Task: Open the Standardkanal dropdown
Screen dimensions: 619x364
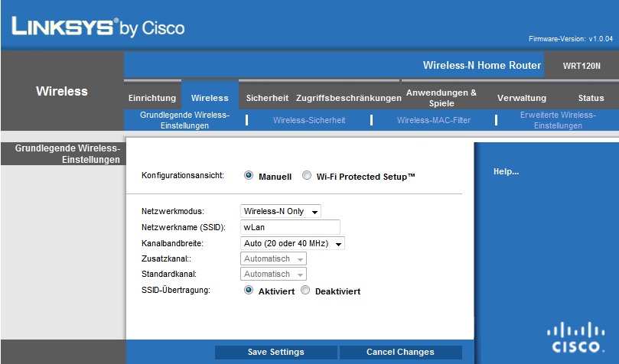Action: point(273,274)
